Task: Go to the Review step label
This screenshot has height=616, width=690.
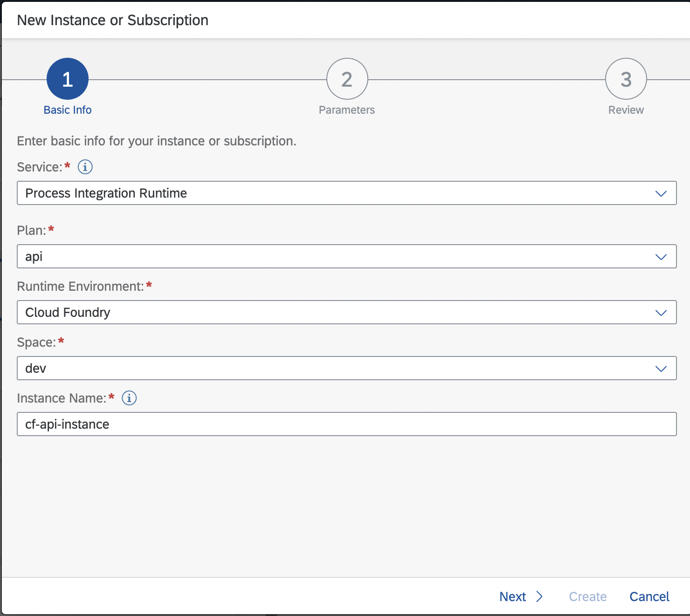Action: [x=626, y=110]
